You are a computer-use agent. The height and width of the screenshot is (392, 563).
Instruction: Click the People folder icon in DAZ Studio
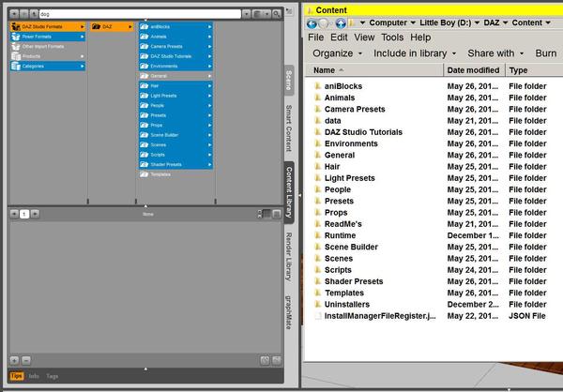(x=144, y=106)
